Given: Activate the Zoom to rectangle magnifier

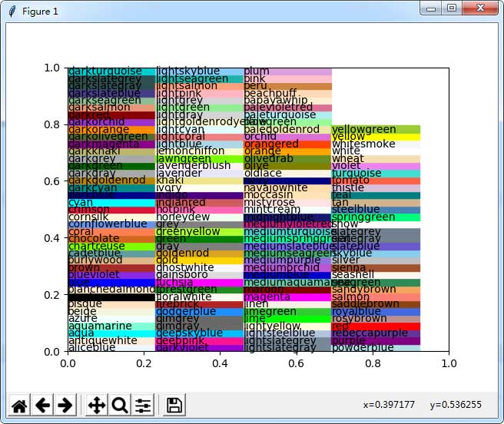Looking at the screenshot, I should [120, 406].
